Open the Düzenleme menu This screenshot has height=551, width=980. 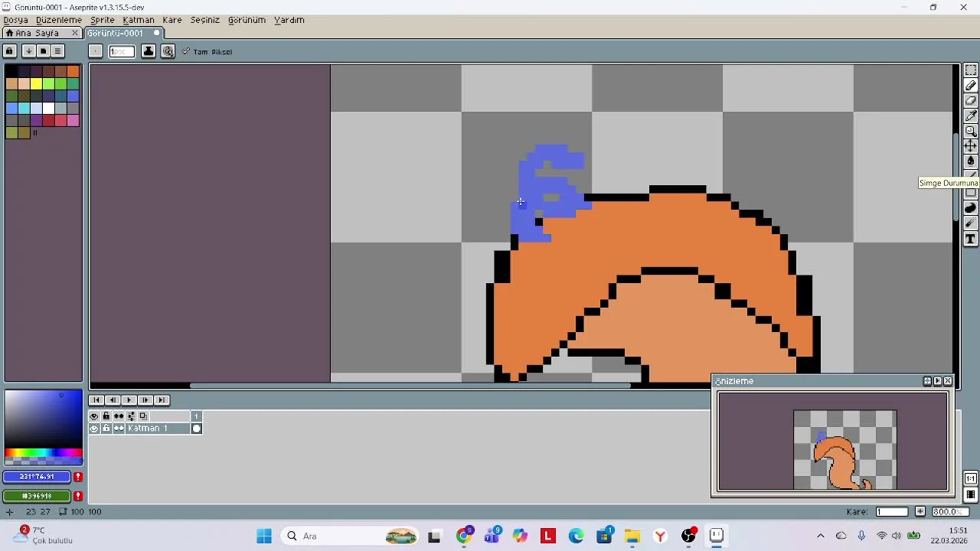tap(59, 20)
